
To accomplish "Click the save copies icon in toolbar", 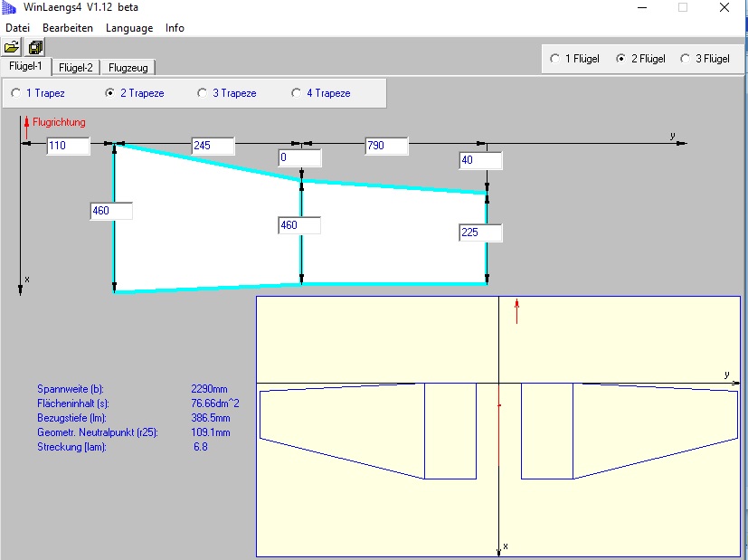I will [x=35, y=47].
